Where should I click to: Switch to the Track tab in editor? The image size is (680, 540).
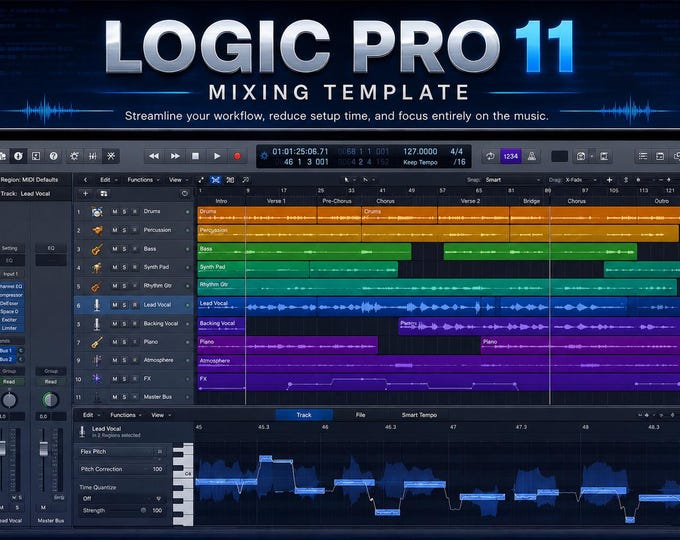[304, 415]
